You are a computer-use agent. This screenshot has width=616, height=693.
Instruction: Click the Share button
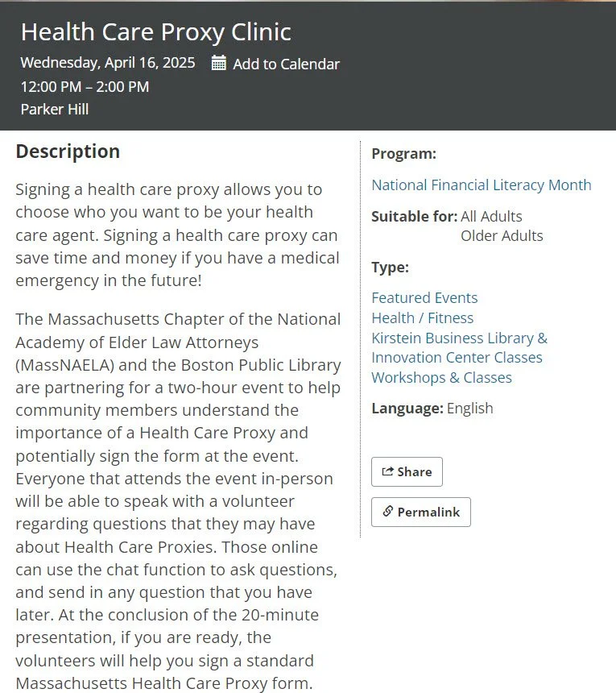(x=407, y=472)
